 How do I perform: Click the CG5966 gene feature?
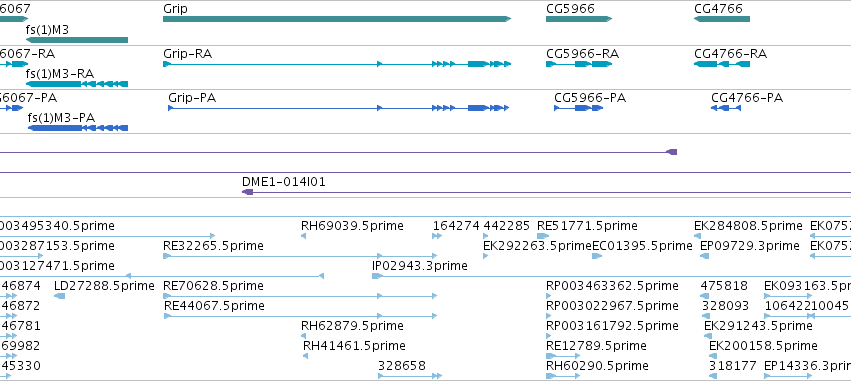point(579,19)
